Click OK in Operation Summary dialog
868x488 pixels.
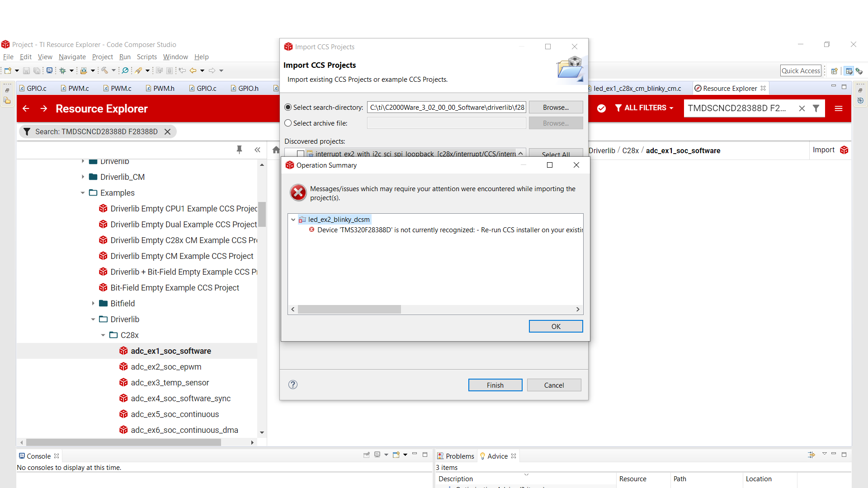[556, 326]
